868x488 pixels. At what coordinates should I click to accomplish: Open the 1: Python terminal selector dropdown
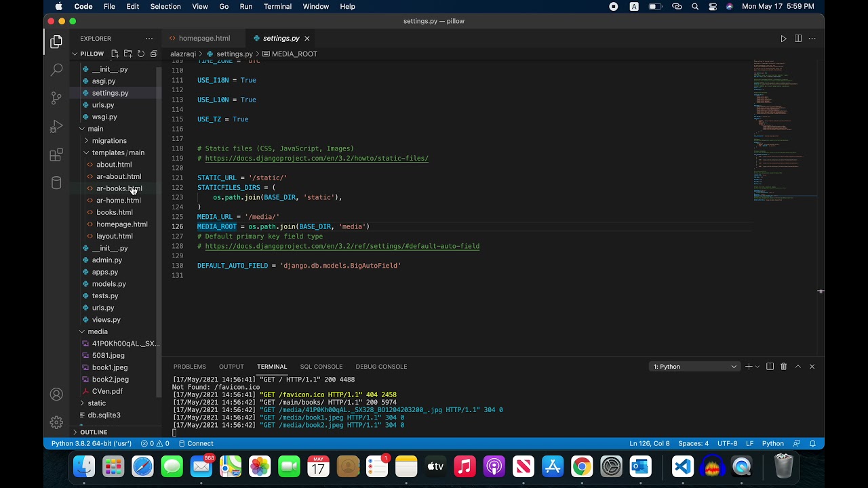coord(694,367)
